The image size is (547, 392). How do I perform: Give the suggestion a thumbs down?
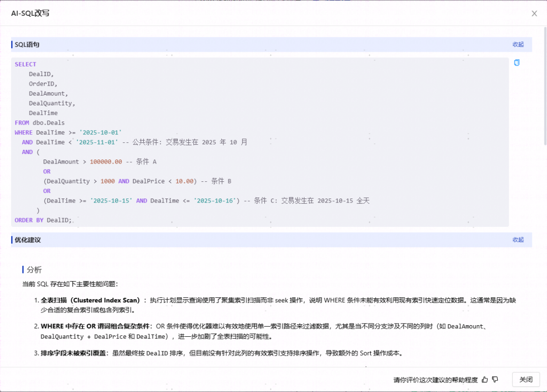click(x=495, y=379)
